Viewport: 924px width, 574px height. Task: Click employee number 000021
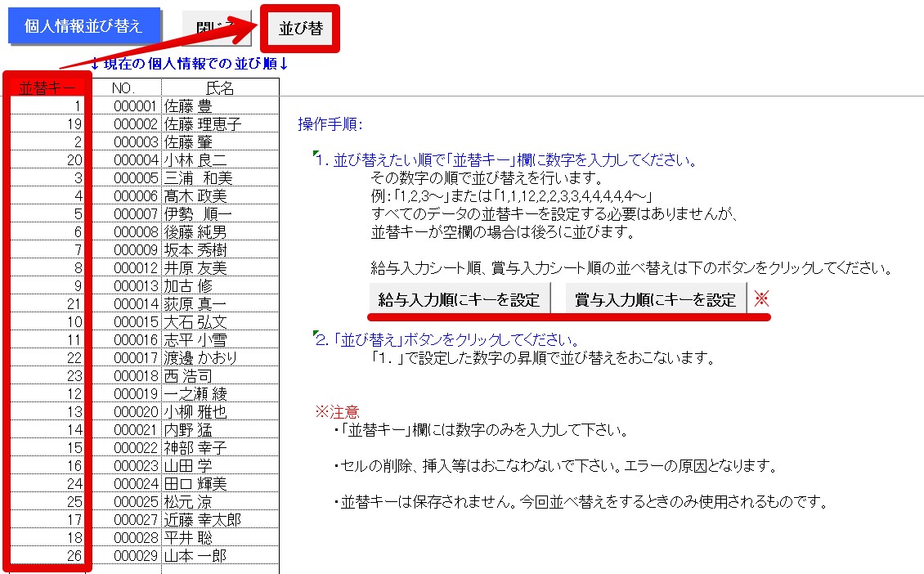pos(123,429)
